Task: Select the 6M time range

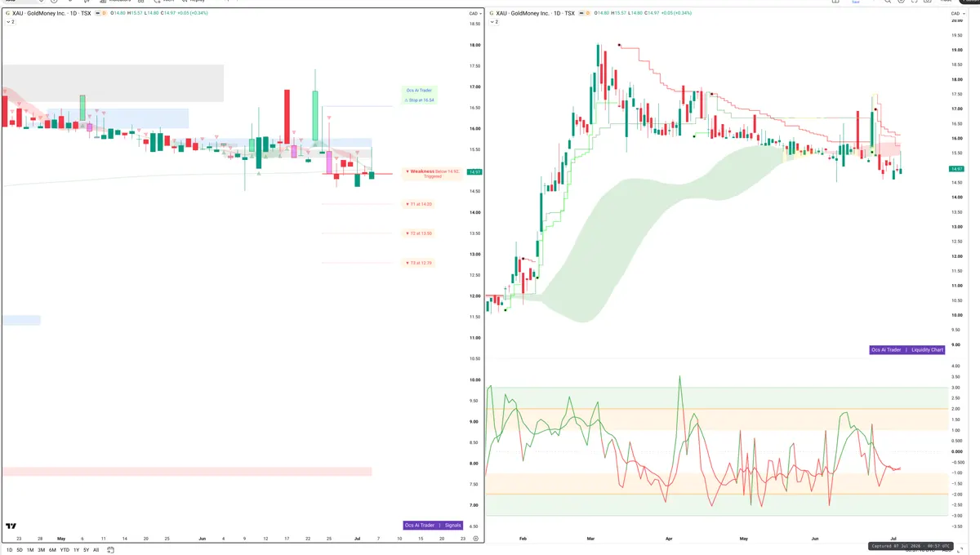Action: pyautogui.click(x=53, y=550)
